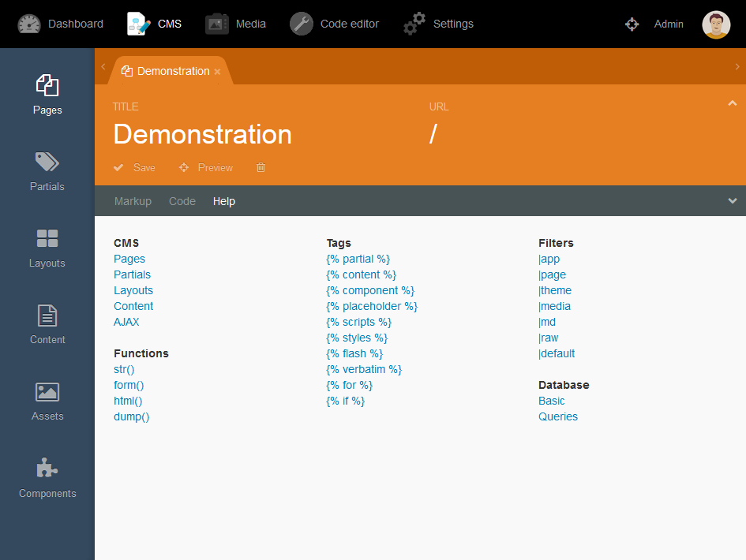Open the Dashboard gauge icon
The width and height of the screenshot is (746, 560).
pos(29,24)
